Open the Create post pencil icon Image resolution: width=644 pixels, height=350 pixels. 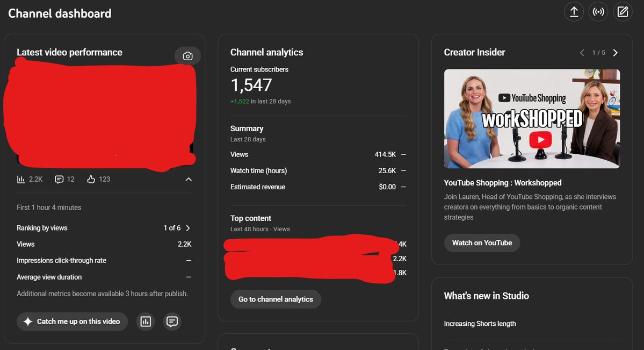[x=623, y=11]
